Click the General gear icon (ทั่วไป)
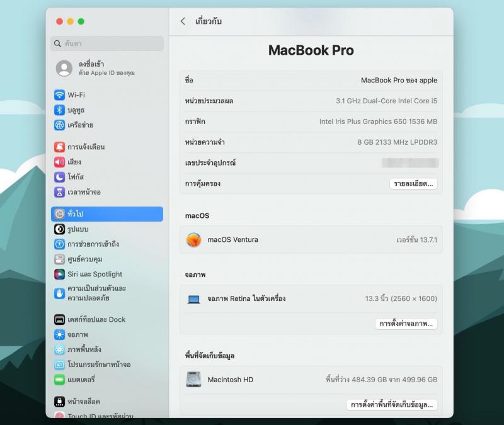The width and height of the screenshot is (504, 425). click(59, 214)
